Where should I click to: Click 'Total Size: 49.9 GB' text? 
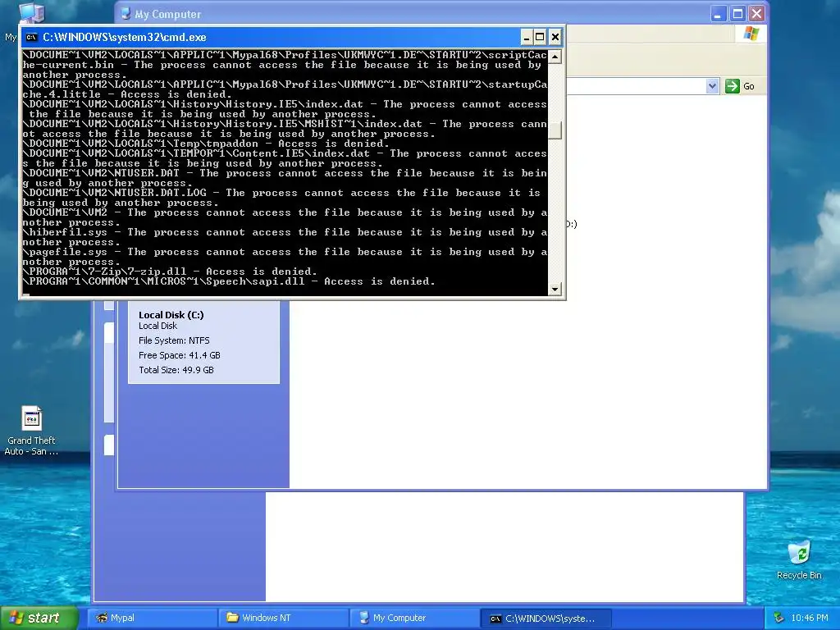[176, 370]
